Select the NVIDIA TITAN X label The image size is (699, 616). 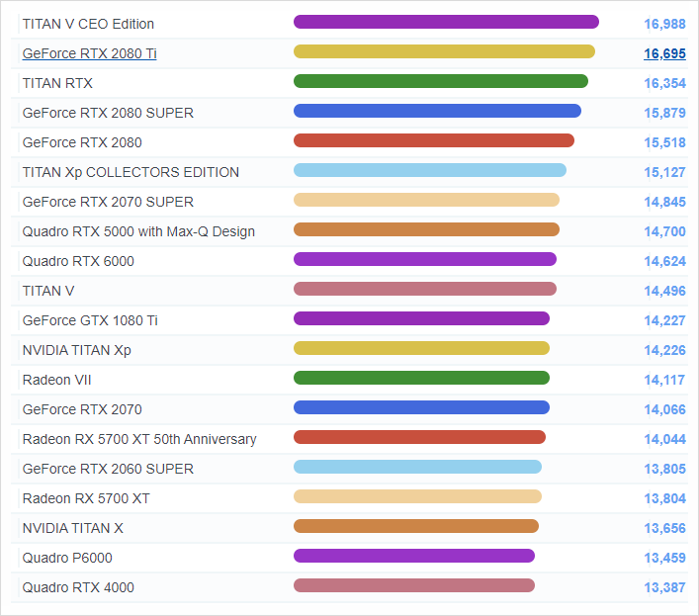[72, 528]
